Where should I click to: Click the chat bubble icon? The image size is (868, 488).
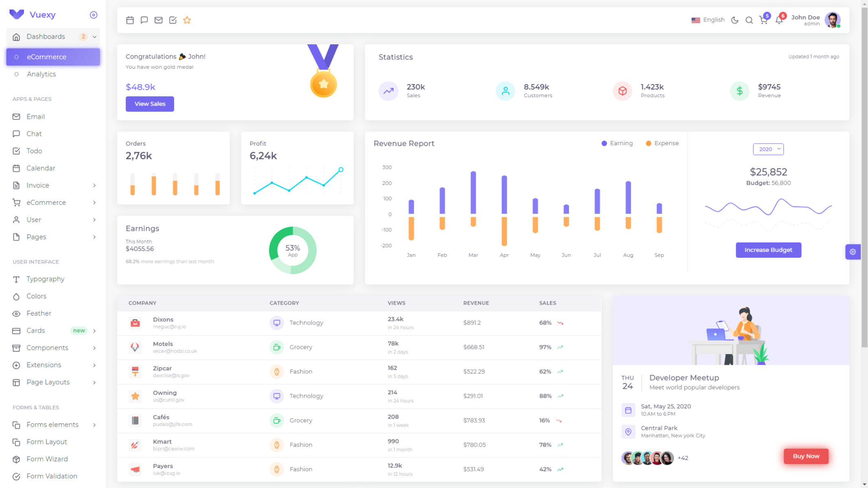pos(144,20)
